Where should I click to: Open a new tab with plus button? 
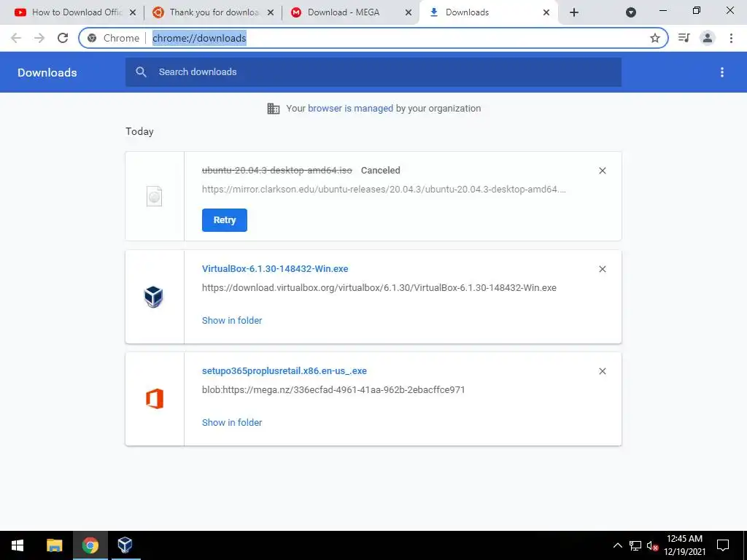point(574,12)
